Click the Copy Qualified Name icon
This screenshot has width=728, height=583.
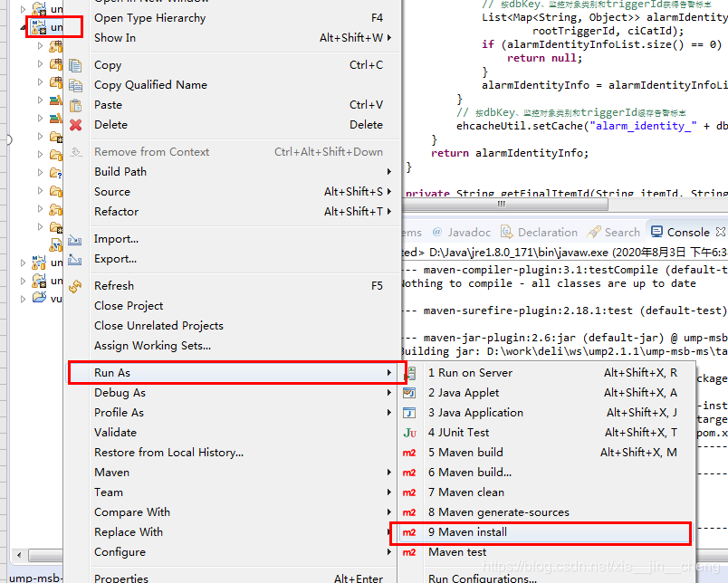pyautogui.click(x=75, y=85)
